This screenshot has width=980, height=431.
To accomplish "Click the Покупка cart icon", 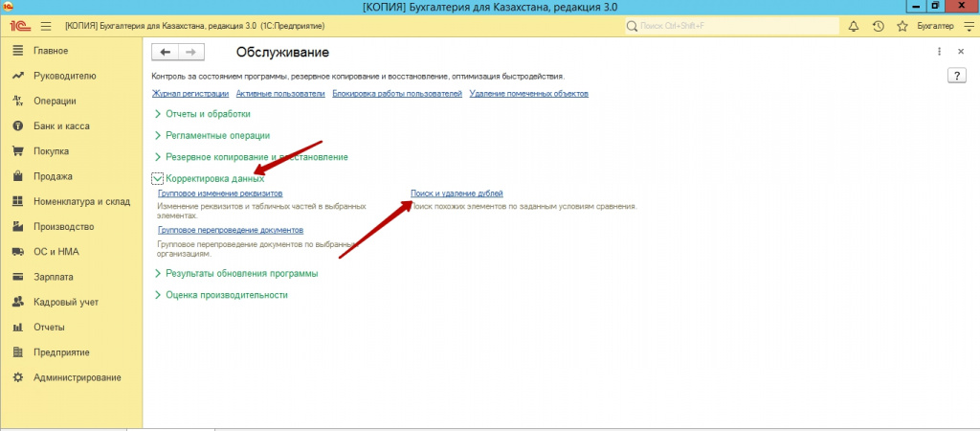I will pos(18,150).
